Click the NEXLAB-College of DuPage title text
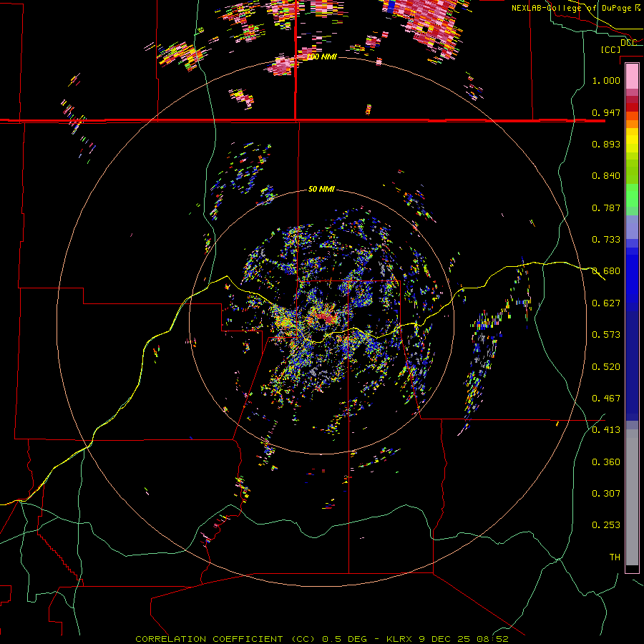 [x=571, y=8]
